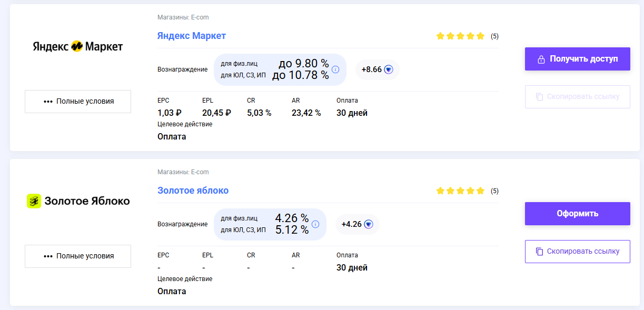Click the Получить доступ button
The width and height of the screenshot is (644, 310).
pos(578,59)
